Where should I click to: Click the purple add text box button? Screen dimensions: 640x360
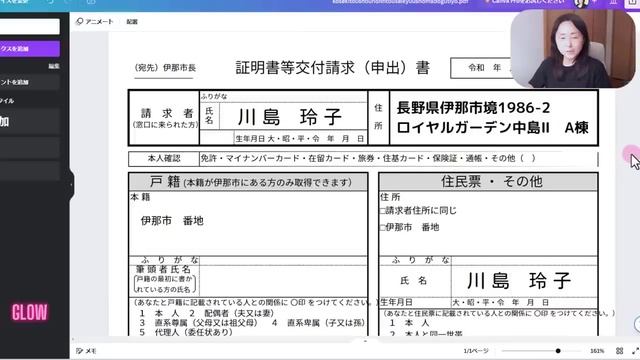(x=30, y=49)
